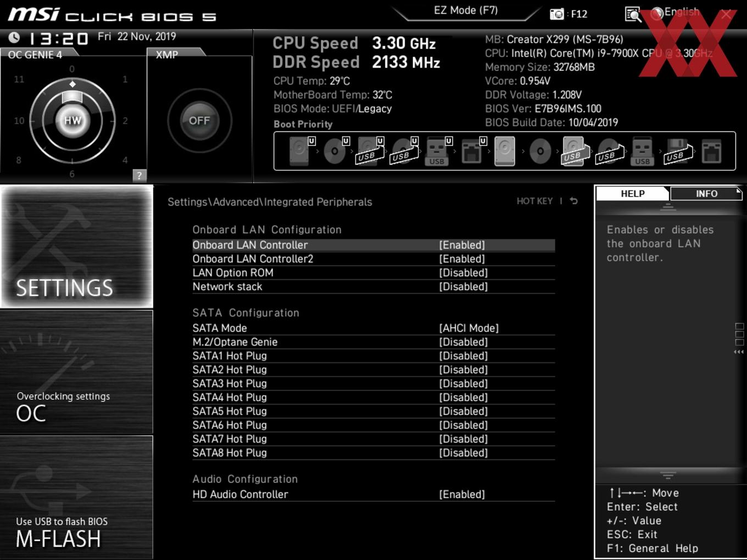Image resolution: width=747 pixels, height=560 pixels.
Task: Select the UEFI USB hard disk boot icon
Action: 370,151
